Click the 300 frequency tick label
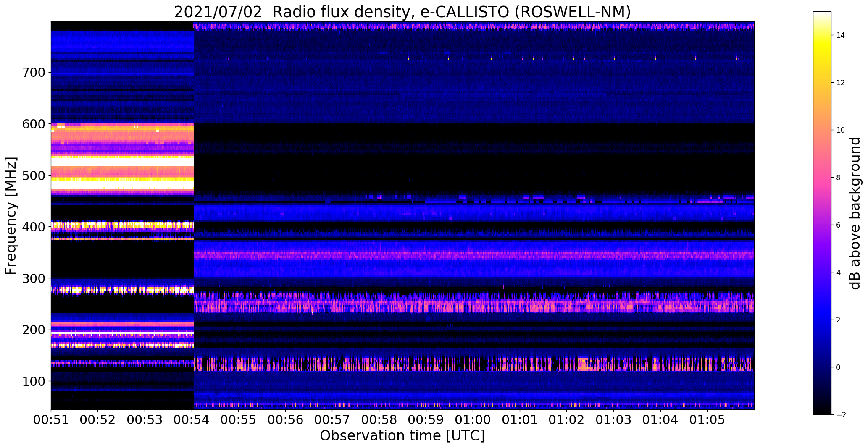Image resolution: width=868 pixels, height=448 pixels. click(33, 278)
